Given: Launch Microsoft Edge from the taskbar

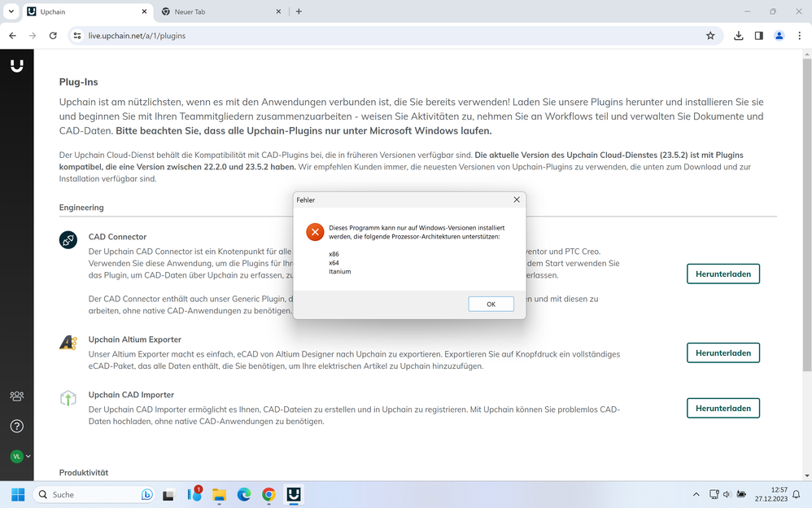Looking at the screenshot, I should point(244,495).
